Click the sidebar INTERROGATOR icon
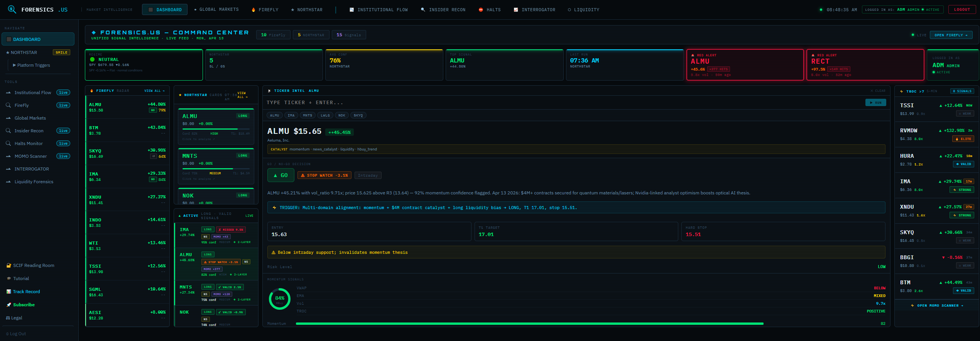 click(x=8, y=169)
